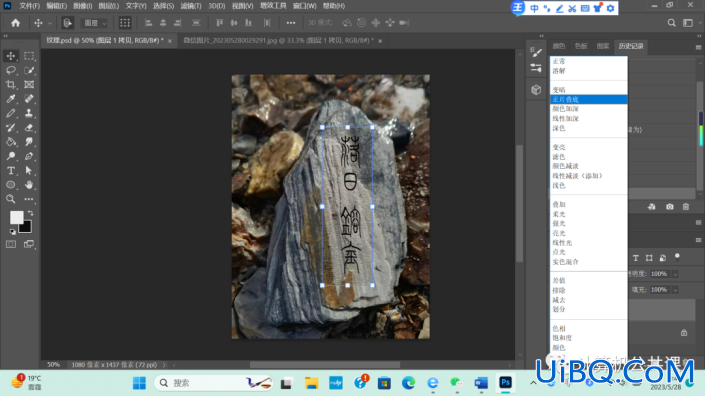Select the Zoom tool in toolbox
Image resolution: width=705 pixels, height=396 pixels.
[x=11, y=199]
